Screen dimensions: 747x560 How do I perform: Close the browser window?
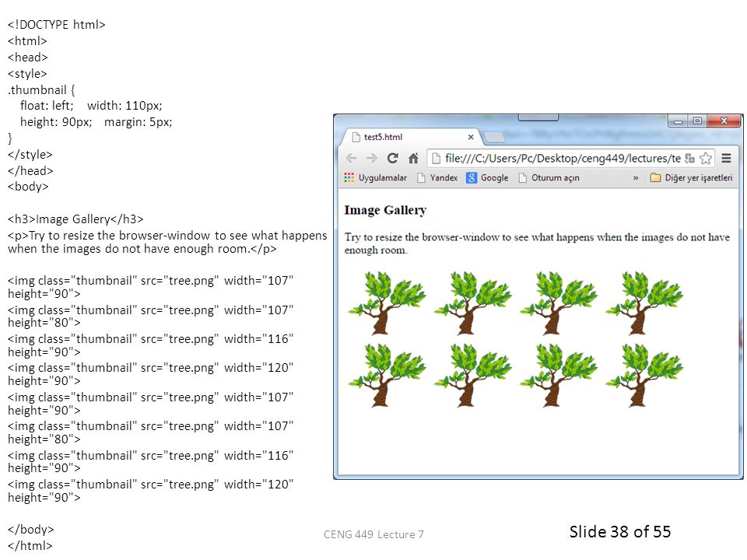tap(724, 121)
